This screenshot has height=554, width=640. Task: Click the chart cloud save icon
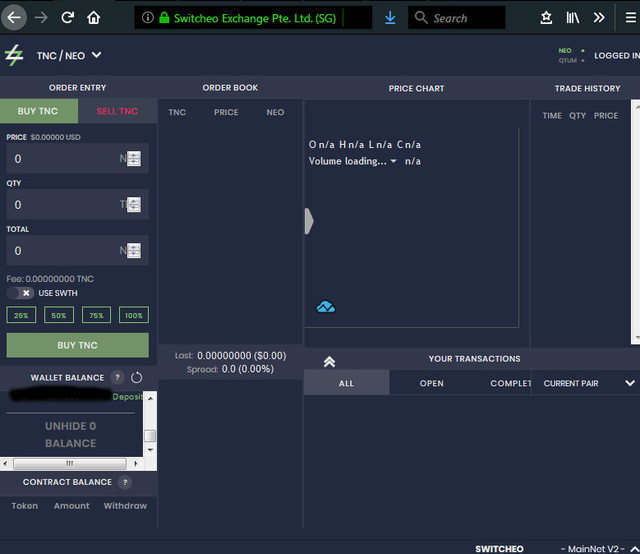click(326, 307)
